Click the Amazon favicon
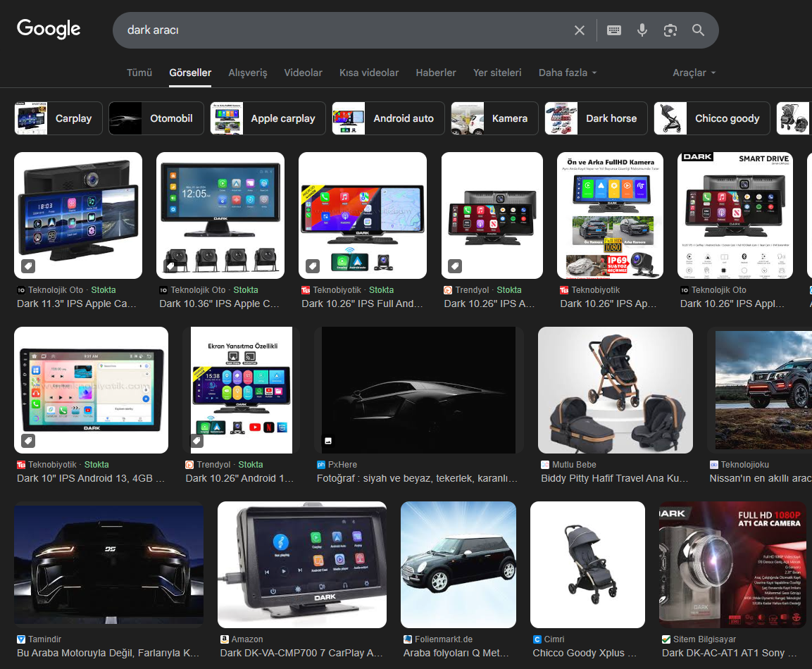This screenshot has width=812, height=669. pyautogui.click(x=224, y=639)
